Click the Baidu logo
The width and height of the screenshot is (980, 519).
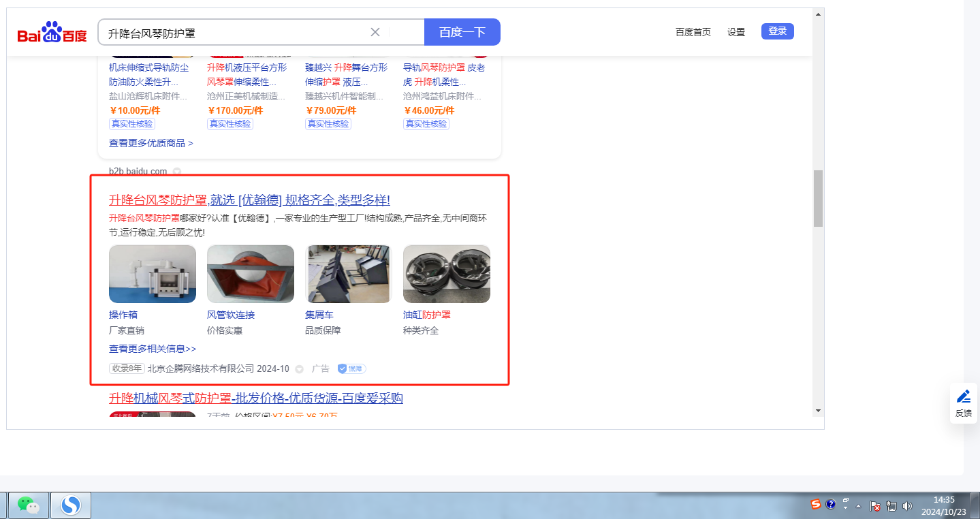52,32
